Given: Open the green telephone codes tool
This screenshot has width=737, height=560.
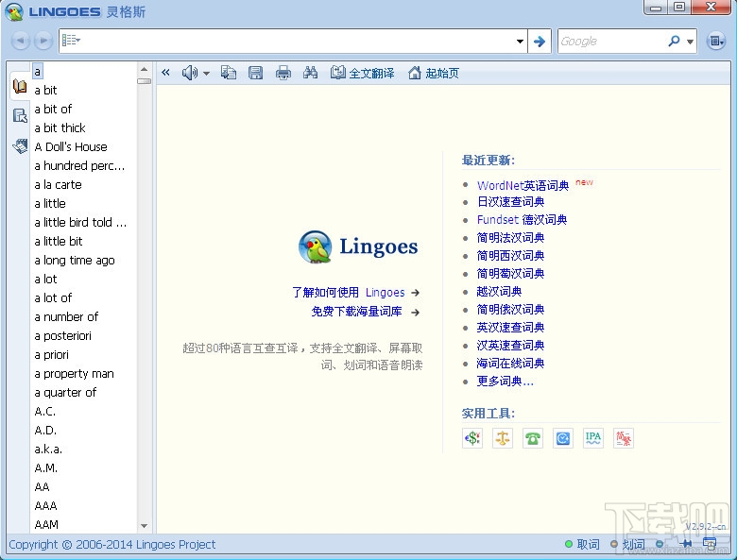Looking at the screenshot, I should (533, 438).
